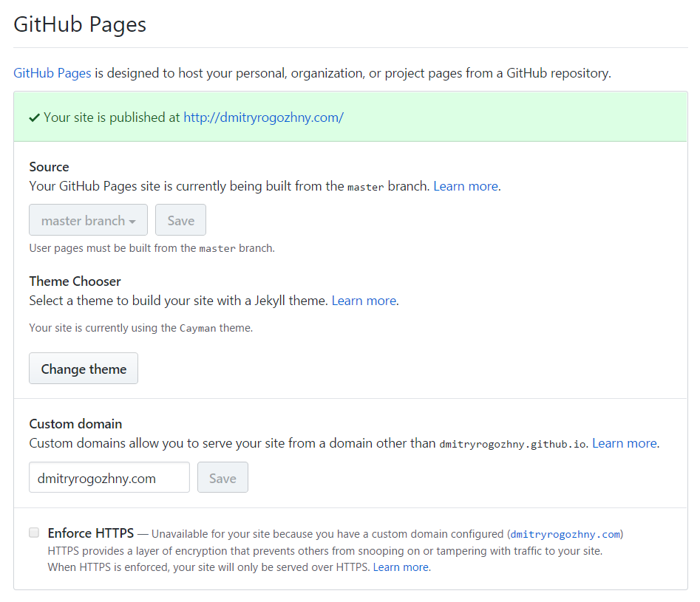This screenshot has width=700, height=602.
Task: Open Learn more link in Source section
Action: (x=466, y=186)
